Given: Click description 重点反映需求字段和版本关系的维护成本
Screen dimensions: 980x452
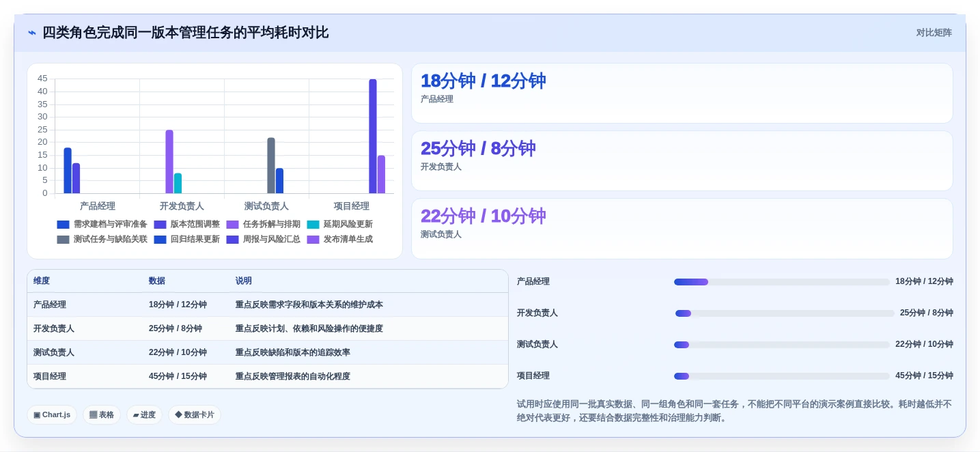Looking at the screenshot, I should [x=309, y=305].
